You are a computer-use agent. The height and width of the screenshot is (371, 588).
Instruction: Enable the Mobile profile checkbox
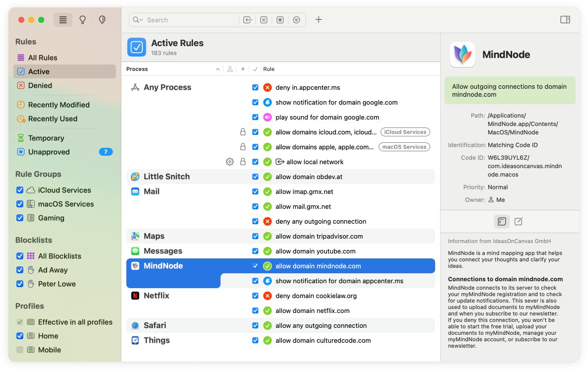point(20,350)
